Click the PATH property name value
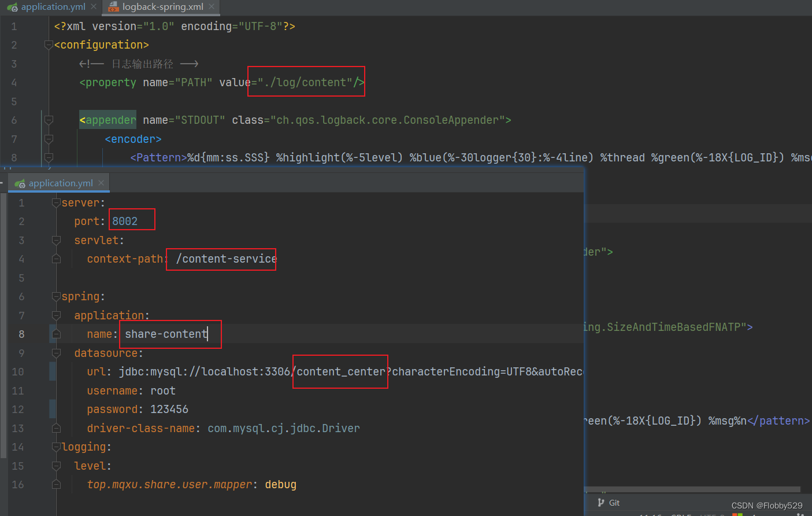This screenshot has width=812, height=516. [194, 83]
